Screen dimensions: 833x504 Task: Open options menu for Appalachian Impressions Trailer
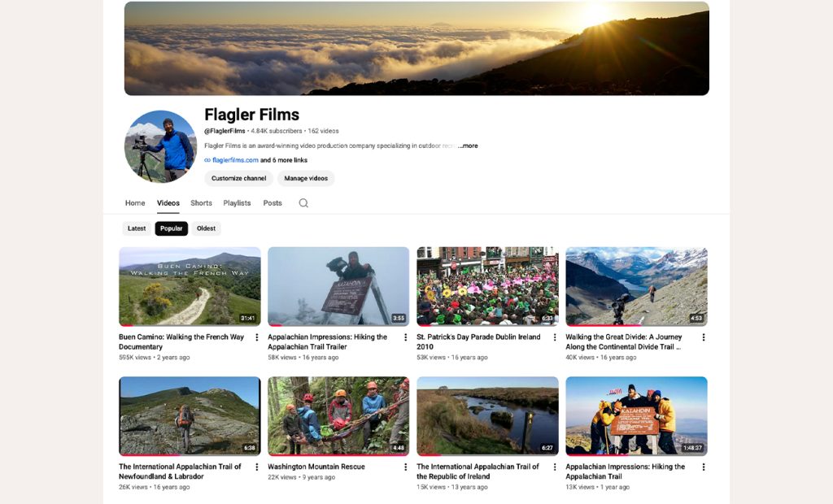pyautogui.click(x=405, y=337)
